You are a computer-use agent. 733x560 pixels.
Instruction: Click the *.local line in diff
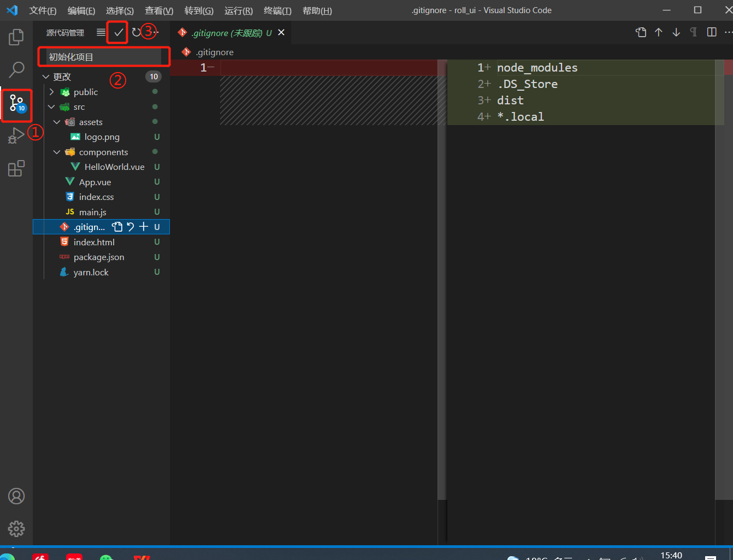[521, 117]
